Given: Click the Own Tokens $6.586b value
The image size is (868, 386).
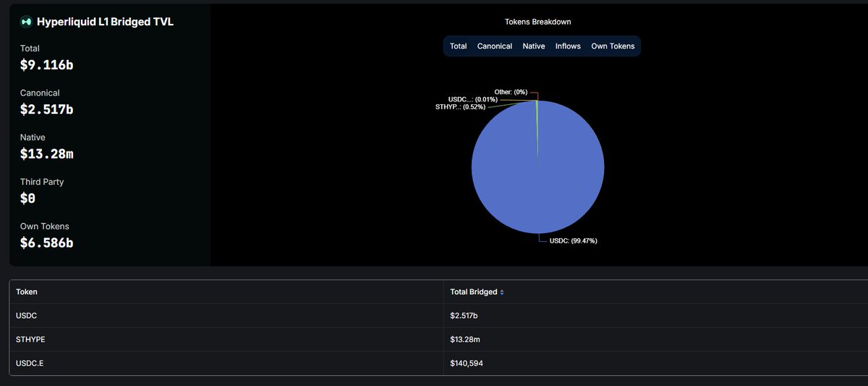Looking at the screenshot, I should (x=47, y=243).
